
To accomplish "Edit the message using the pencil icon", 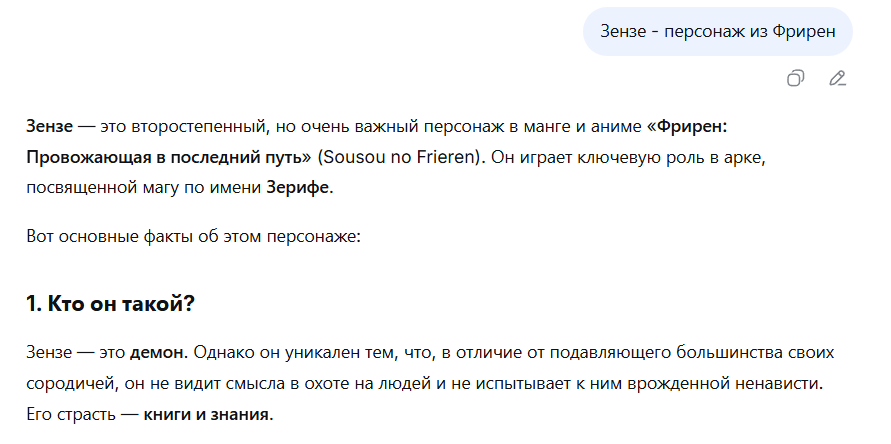I will (x=837, y=78).
